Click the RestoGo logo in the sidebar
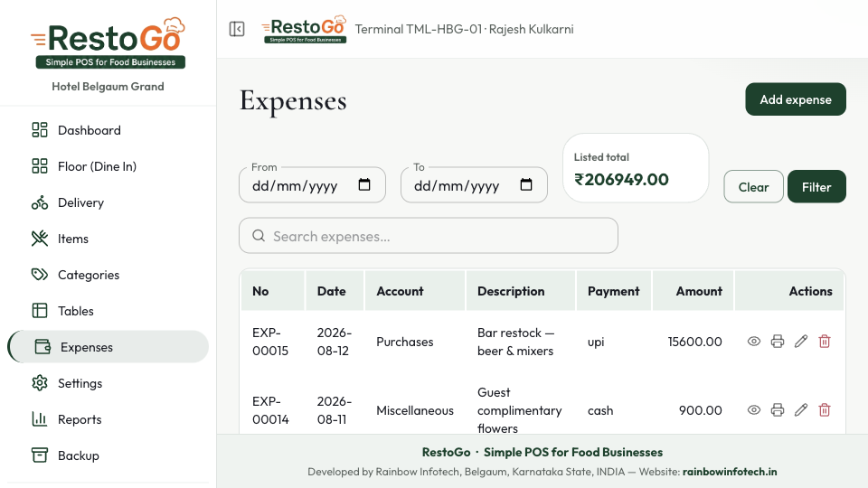This screenshot has width=868, height=488. (x=108, y=43)
